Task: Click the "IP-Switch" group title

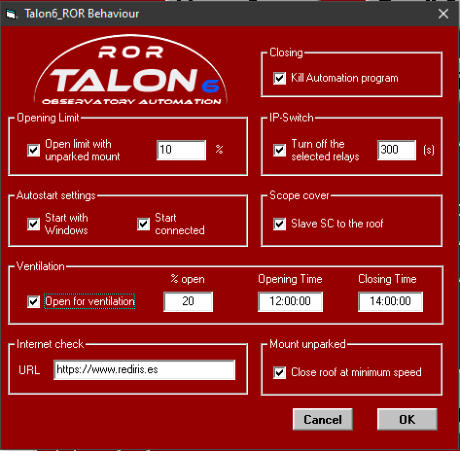Action: pyautogui.click(x=291, y=118)
